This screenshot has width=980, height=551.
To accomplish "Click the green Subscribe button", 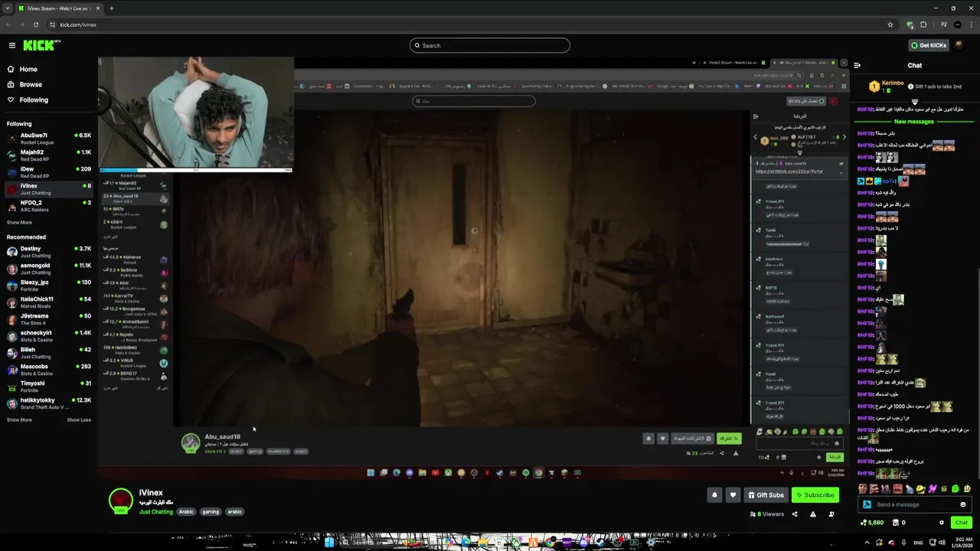I will [x=815, y=495].
